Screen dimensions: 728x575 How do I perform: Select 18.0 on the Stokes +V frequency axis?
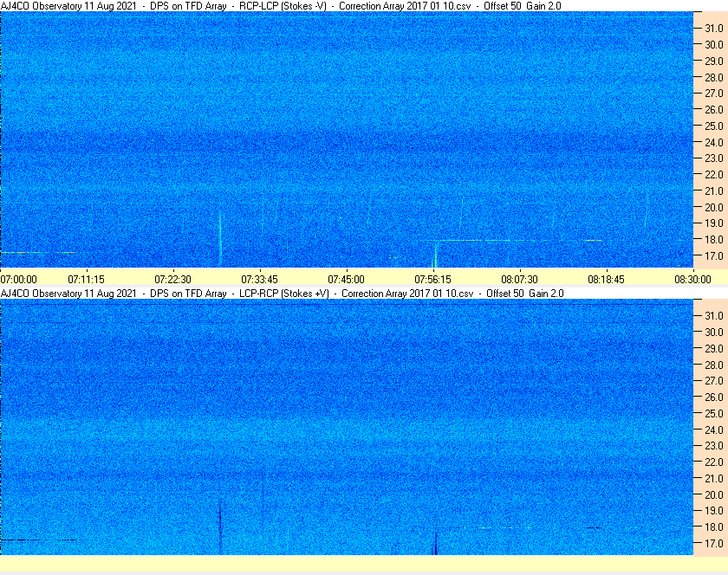tap(714, 527)
